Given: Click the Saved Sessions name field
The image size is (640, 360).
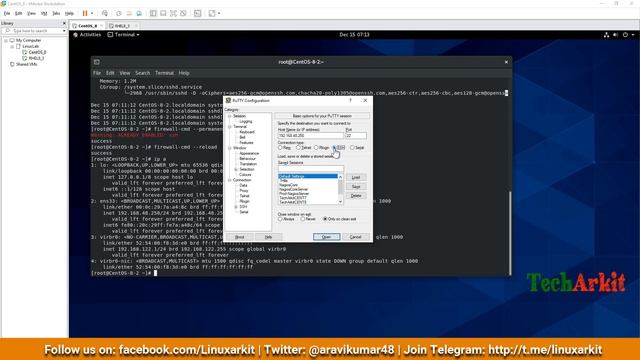Looking at the screenshot, I should click(311, 168).
